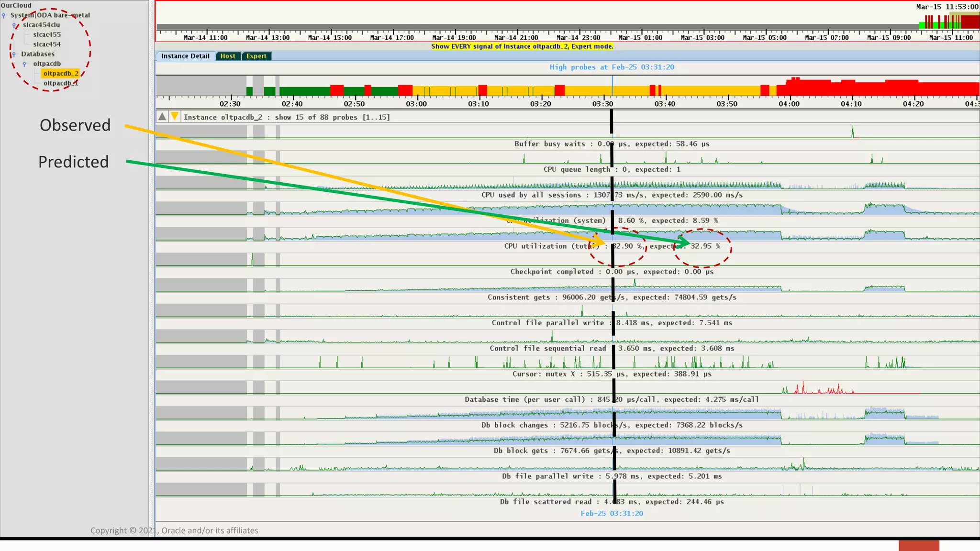Click the Mar-15 01:00 mark on overview timeline
The height and width of the screenshot is (551, 980).
coord(640,37)
